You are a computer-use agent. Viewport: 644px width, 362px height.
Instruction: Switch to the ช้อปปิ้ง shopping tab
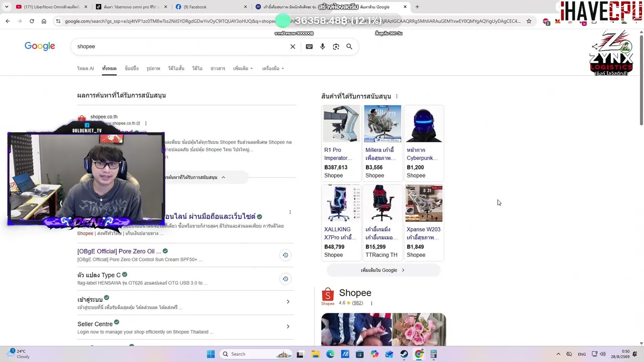pos(132,68)
